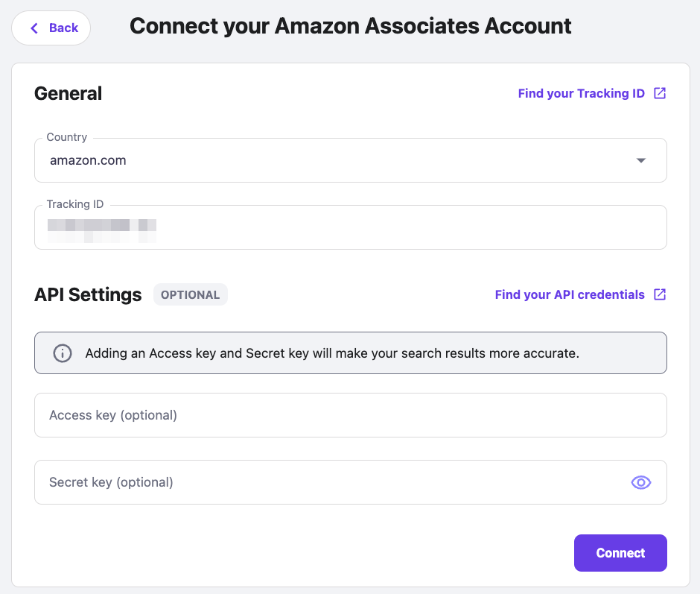This screenshot has height=594, width=700.
Task: Open the Find your API credentials link
Action: coord(570,294)
